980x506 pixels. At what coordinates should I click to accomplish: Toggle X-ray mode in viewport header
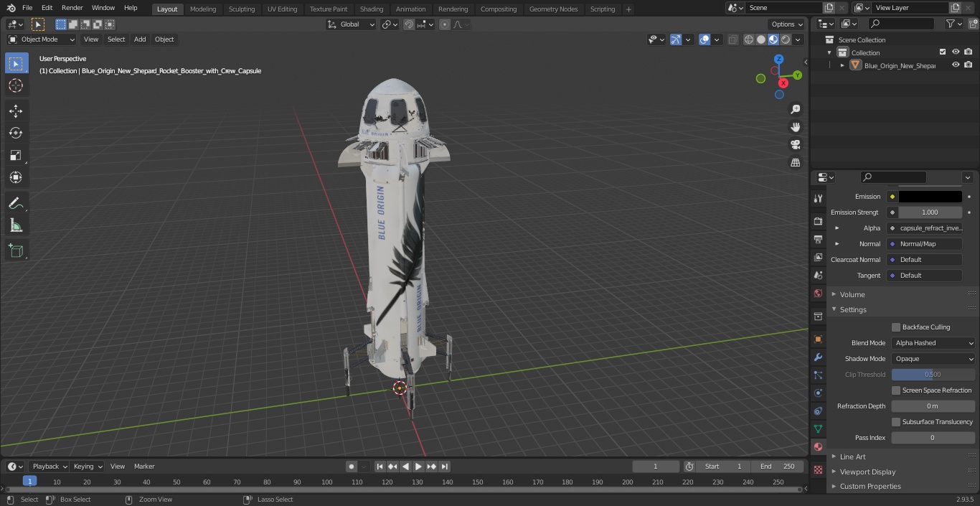(732, 39)
